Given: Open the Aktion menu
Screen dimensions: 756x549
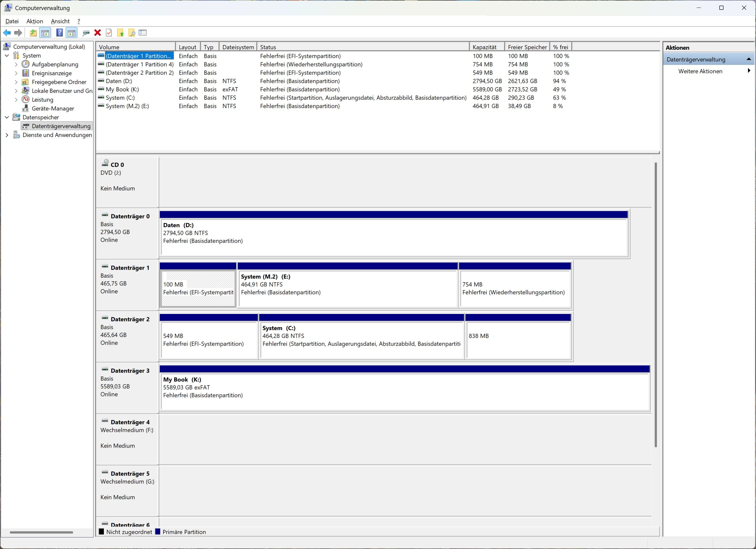Looking at the screenshot, I should pyautogui.click(x=35, y=21).
